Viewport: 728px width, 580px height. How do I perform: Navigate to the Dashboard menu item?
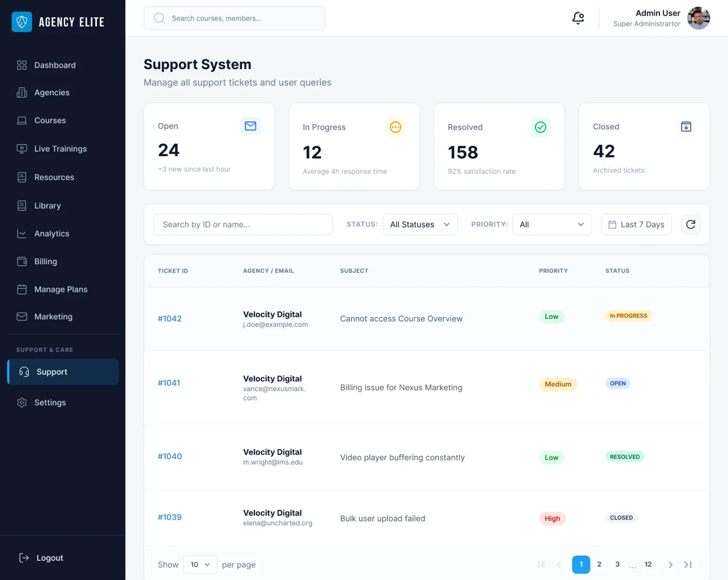tap(55, 65)
